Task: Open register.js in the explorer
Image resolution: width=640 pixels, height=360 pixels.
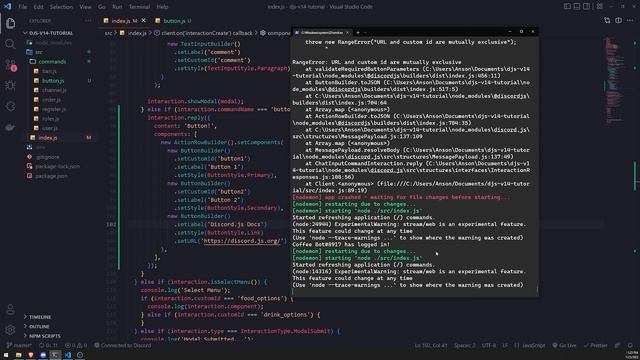Action: click(54, 109)
